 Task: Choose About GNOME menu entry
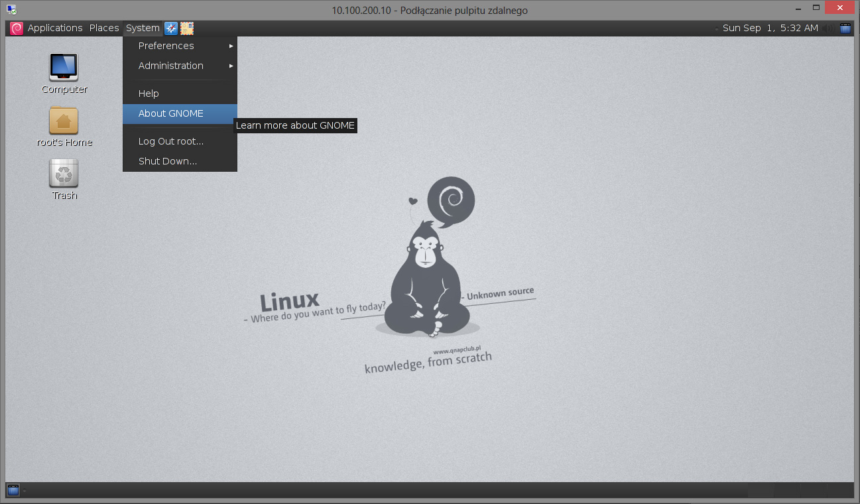tap(180, 113)
